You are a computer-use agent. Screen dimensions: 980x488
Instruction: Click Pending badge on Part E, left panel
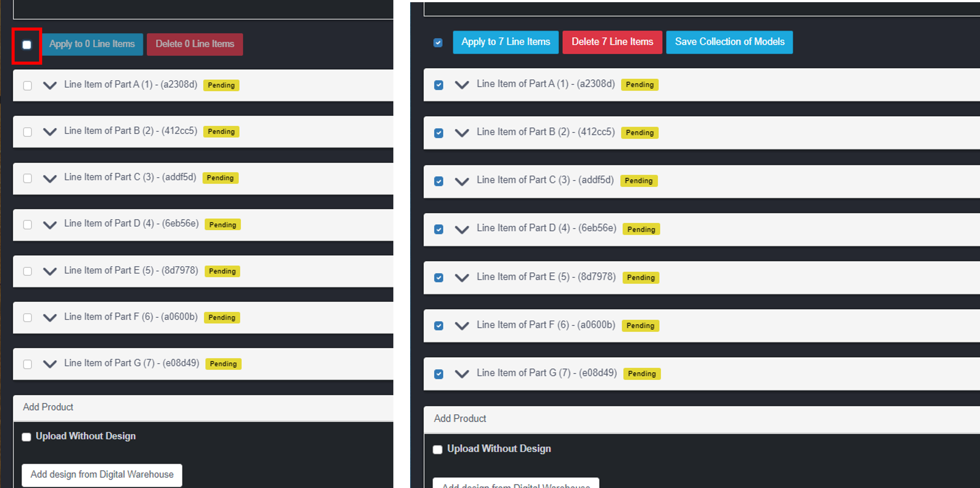[222, 271]
